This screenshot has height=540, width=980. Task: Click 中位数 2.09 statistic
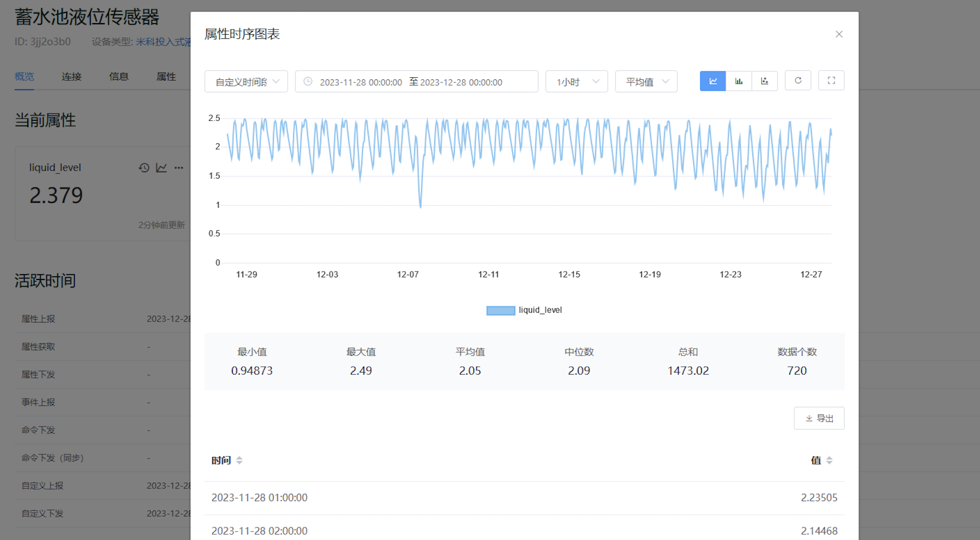click(579, 361)
